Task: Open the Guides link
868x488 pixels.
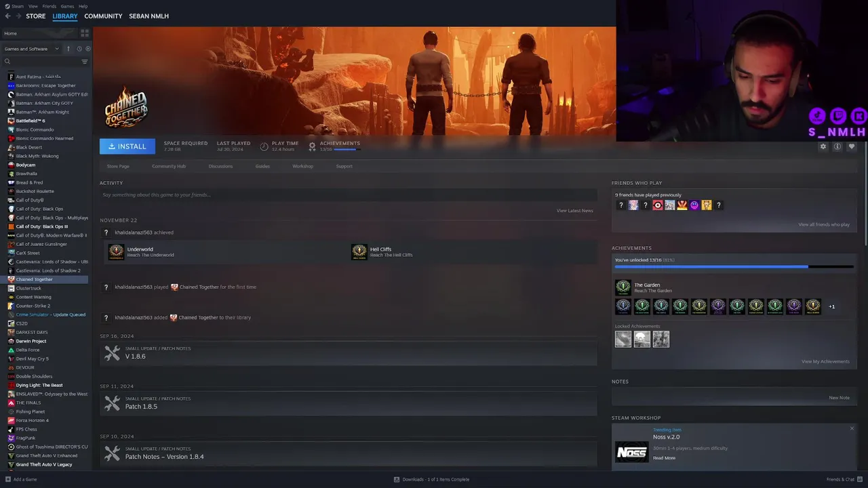Action: (262, 166)
